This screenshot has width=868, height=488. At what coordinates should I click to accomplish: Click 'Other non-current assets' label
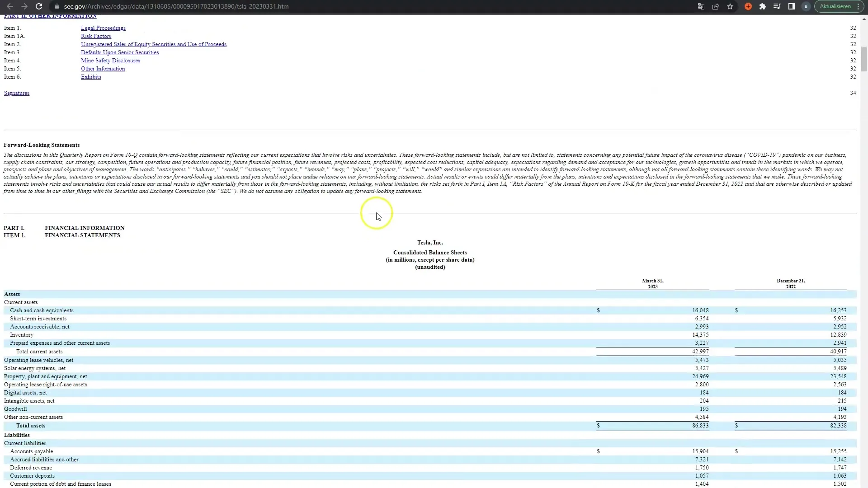pyautogui.click(x=33, y=417)
